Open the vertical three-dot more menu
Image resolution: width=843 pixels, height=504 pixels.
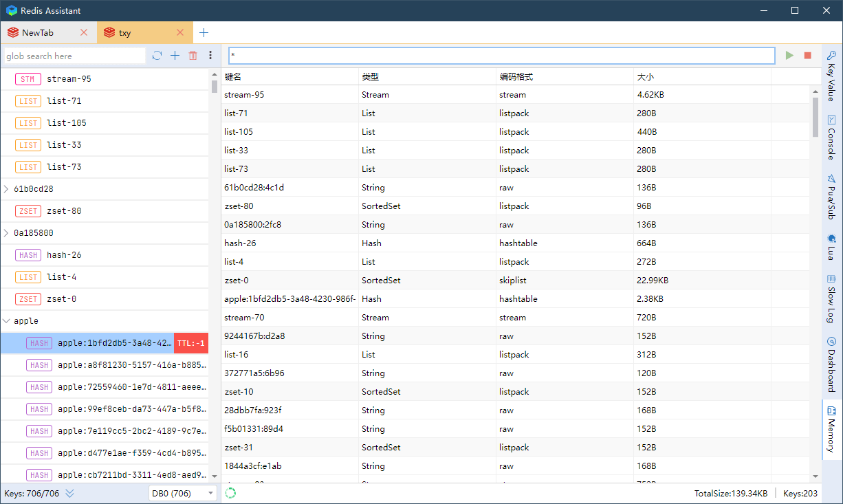[x=210, y=56]
